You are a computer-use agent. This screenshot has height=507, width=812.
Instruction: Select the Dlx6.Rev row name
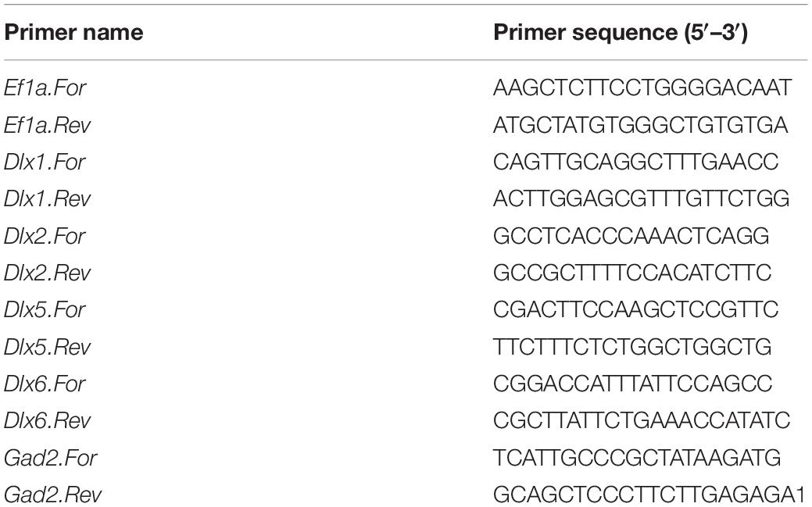[x=47, y=420]
